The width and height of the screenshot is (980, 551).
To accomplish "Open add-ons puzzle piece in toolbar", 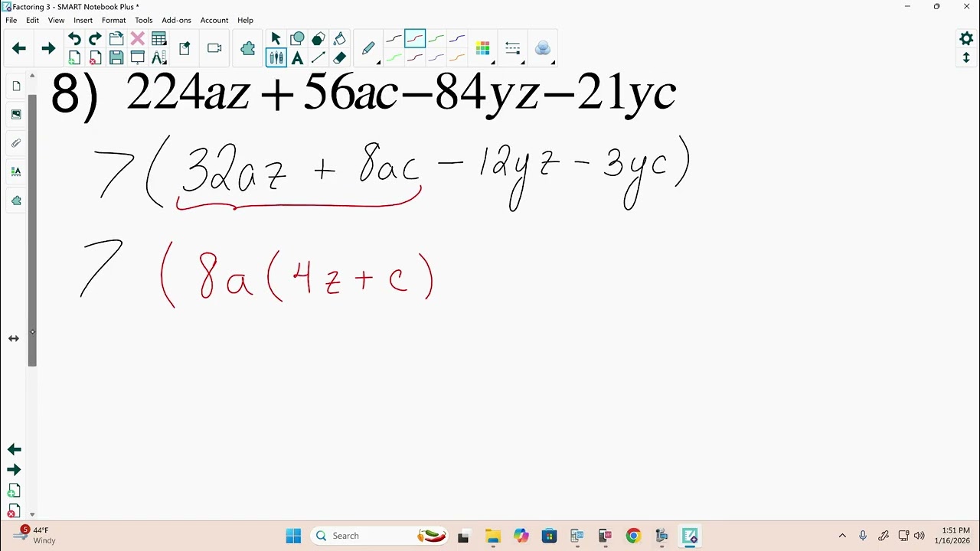I will point(247,48).
